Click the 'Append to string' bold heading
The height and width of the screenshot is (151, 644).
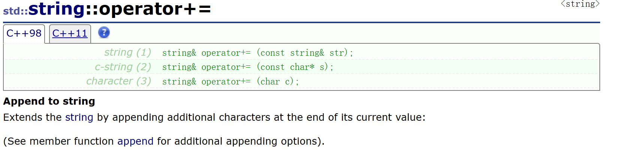(49, 101)
